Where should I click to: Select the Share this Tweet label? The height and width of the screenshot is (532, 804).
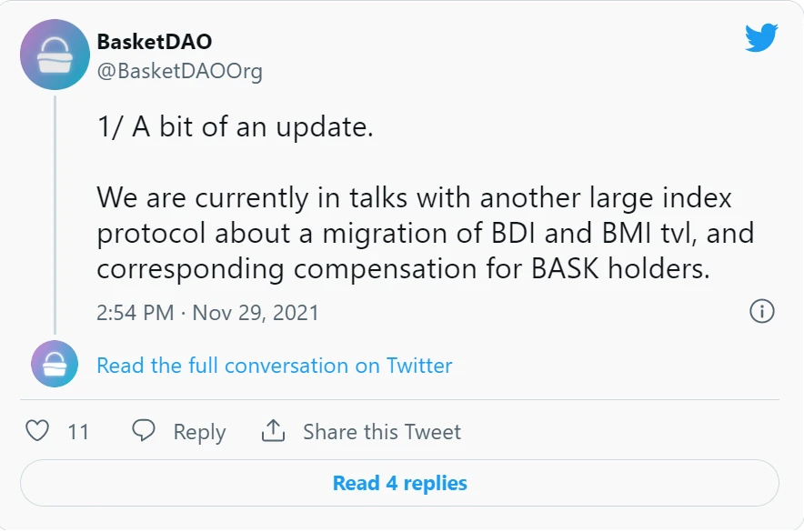point(382,432)
